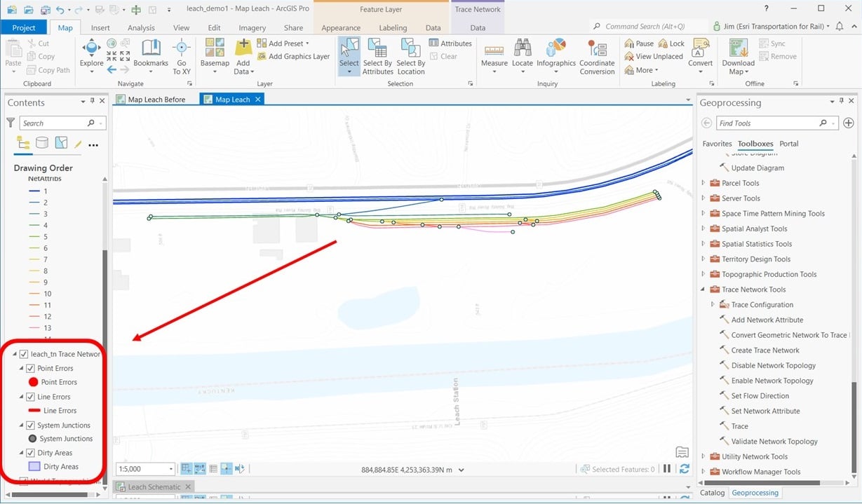Viewport: 862px width, 504px height.
Task: Open the Imagery ribbon tab
Action: pyautogui.click(x=252, y=28)
